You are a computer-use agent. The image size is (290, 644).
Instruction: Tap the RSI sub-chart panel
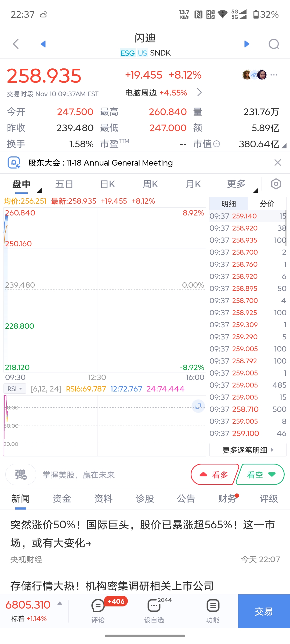[105, 426]
